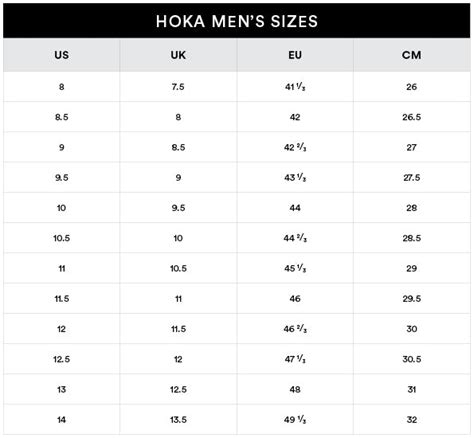Select EU size 48 cell

tap(295, 389)
